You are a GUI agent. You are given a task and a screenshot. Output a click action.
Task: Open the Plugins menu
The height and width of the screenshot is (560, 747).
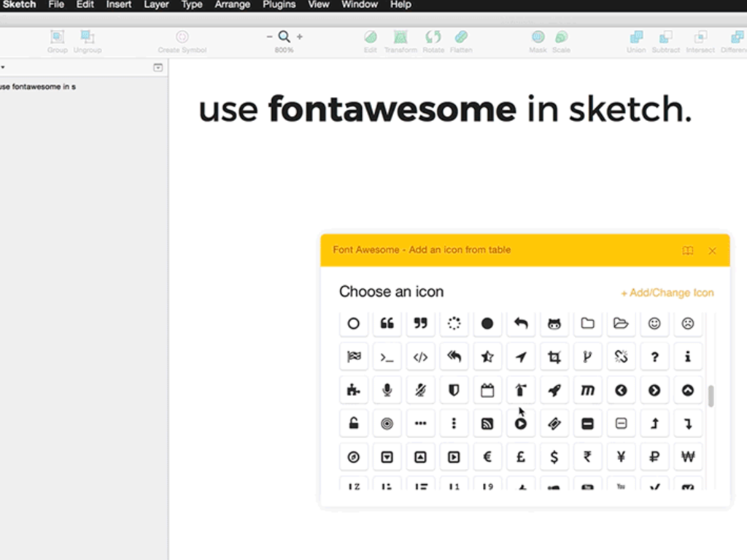pyautogui.click(x=279, y=5)
